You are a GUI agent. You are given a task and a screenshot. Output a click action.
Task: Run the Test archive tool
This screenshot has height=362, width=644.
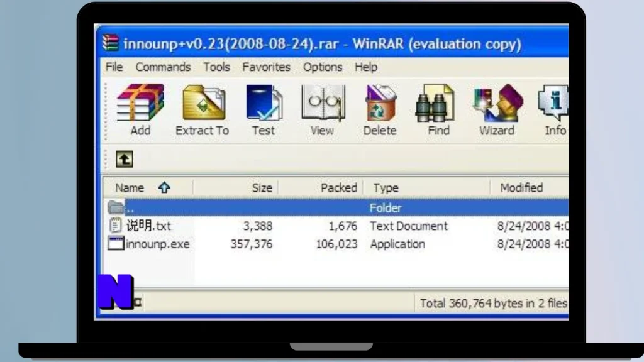[264, 103]
